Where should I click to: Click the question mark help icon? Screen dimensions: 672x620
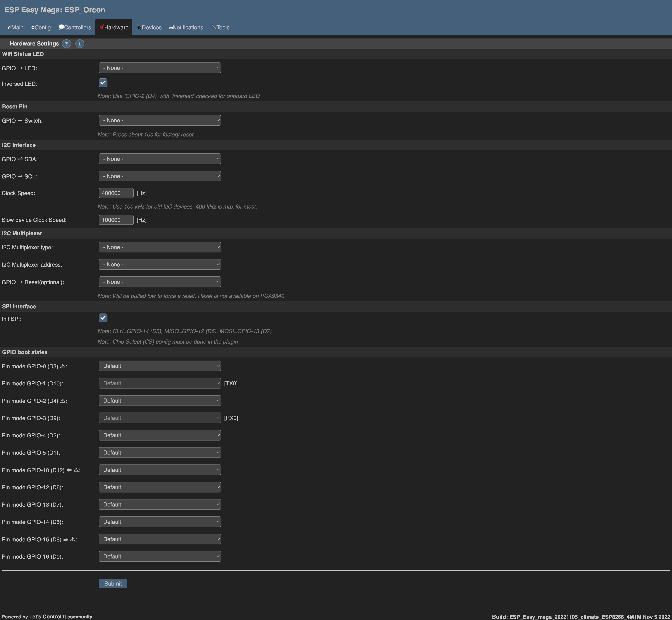pos(66,44)
